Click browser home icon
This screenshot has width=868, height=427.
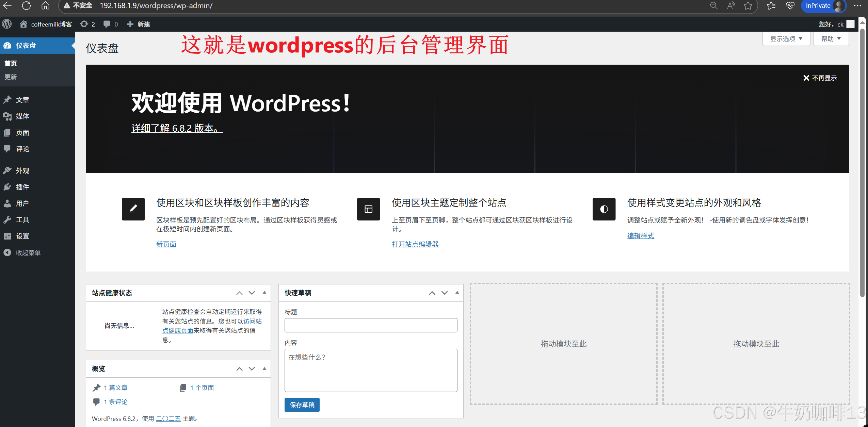click(45, 5)
